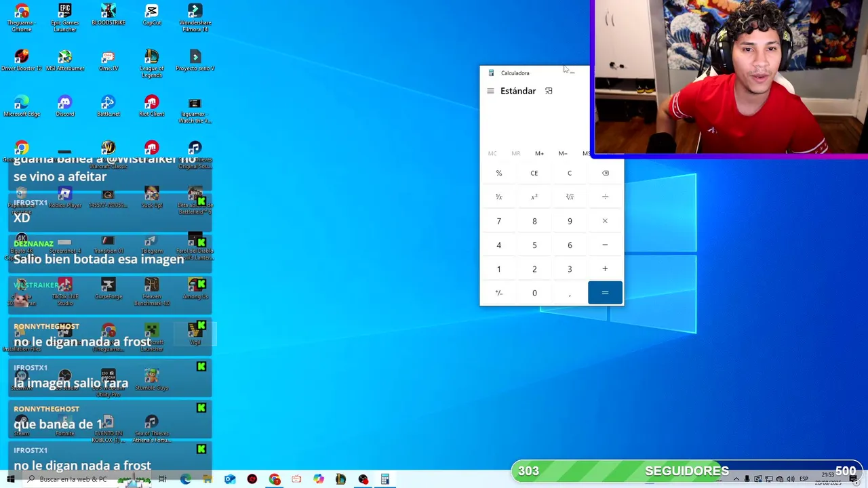Click CE to clear entry
This screenshot has height=488, width=868.
[534, 173]
